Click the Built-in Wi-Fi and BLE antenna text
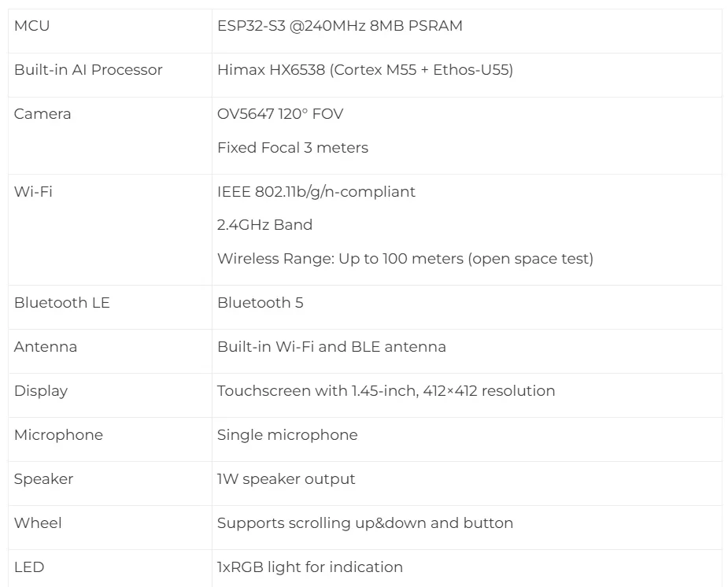The image size is (728, 587). (331, 347)
